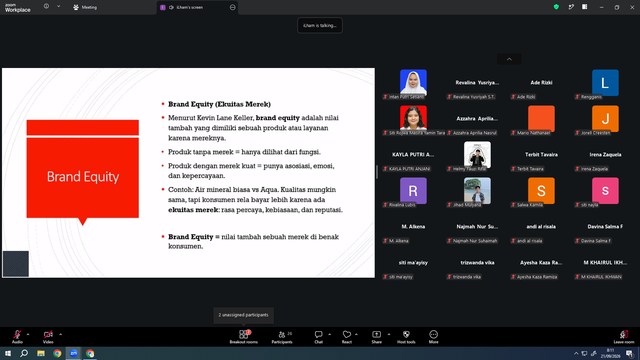Open the Participants list
This screenshot has width=640, height=360.
click(x=282, y=337)
